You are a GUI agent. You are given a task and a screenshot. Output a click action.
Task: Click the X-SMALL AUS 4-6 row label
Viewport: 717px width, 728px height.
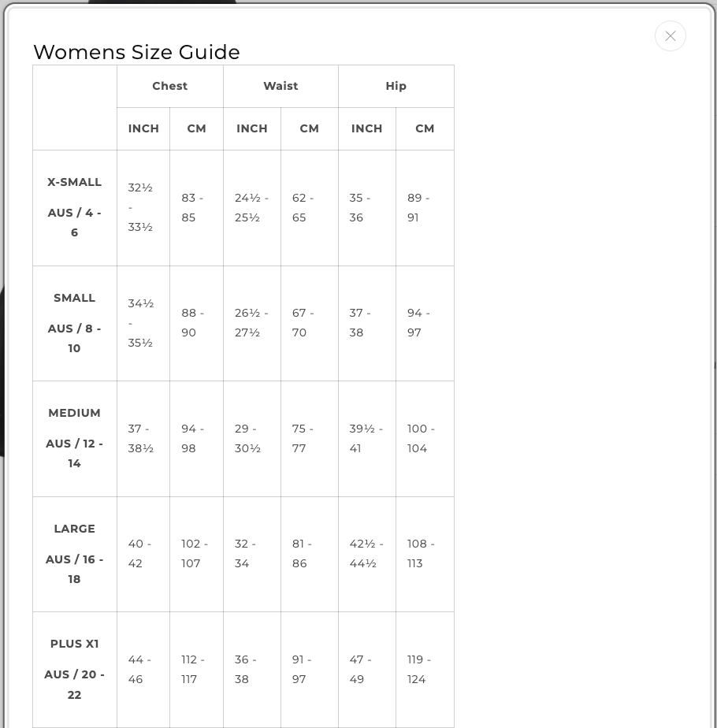click(x=74, y=207)
